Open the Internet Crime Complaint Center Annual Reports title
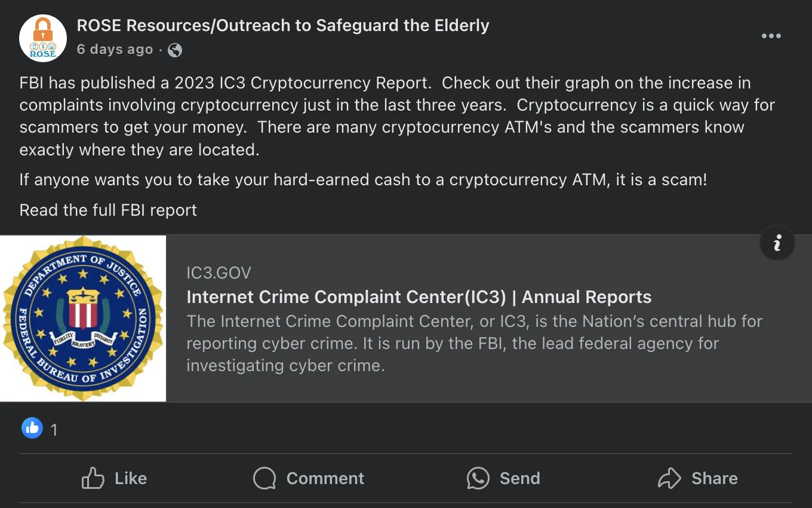This screenshot has height=508, width=812. 419,297
